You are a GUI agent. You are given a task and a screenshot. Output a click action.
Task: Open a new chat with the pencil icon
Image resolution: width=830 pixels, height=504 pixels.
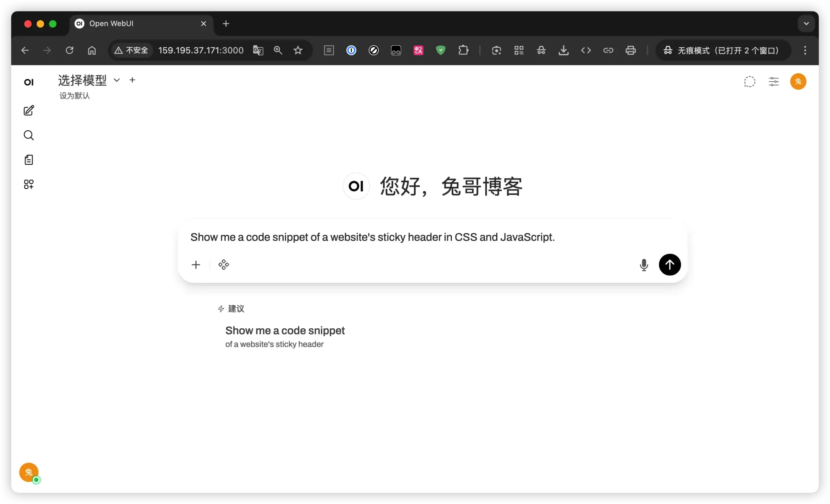coord(29,111)
